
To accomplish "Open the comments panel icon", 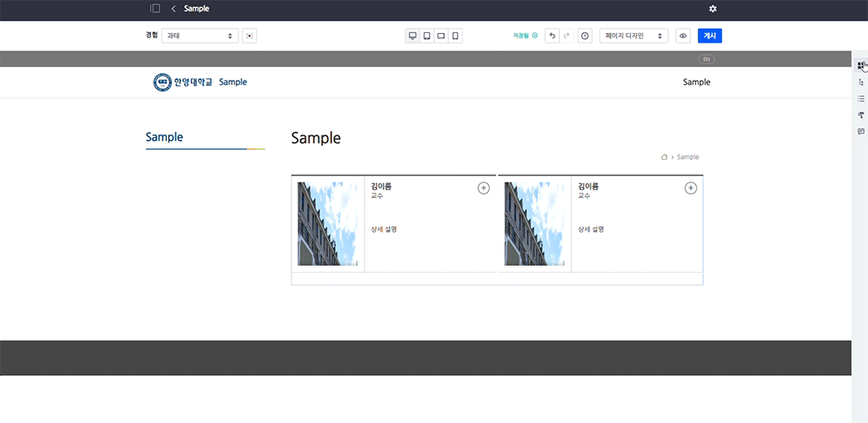I will tap(860, 132).
